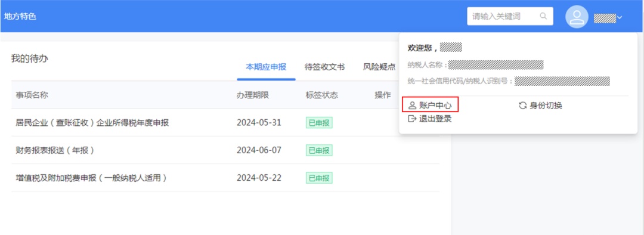Viewport: 644px width, 235px height.
Task: Click the 标签状态 column header
Action: pyautogui.click(x=322, y=95)
